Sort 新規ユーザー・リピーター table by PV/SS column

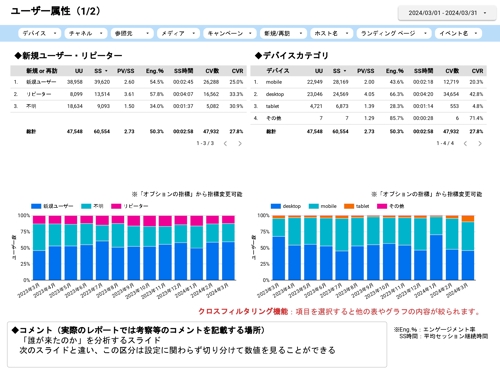pos(126,71)
